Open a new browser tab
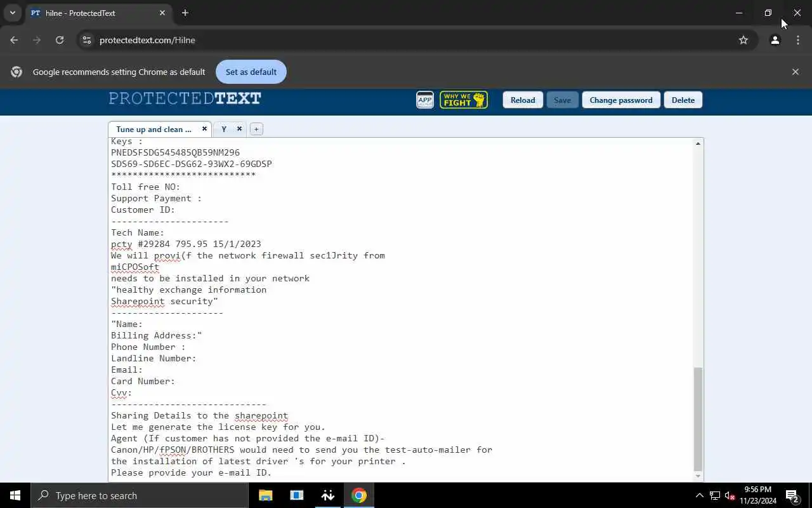Image resolution: width=812 pixels, height=508 pixels. [185, 13]
